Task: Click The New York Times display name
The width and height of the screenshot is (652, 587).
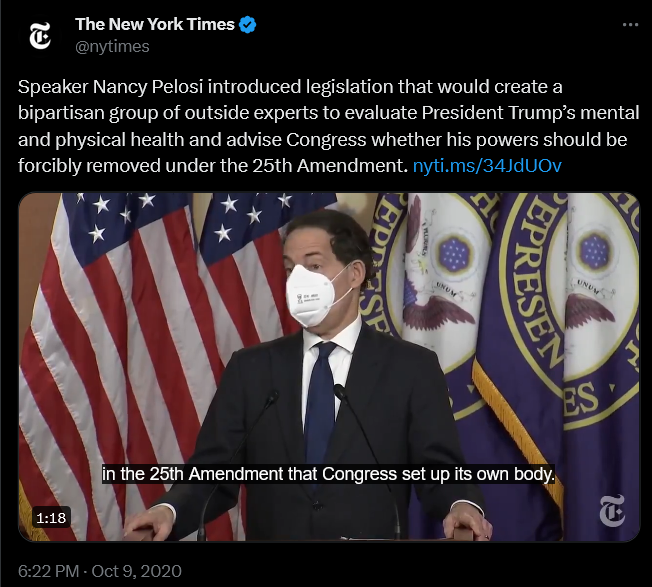Action: click(155, 25)
